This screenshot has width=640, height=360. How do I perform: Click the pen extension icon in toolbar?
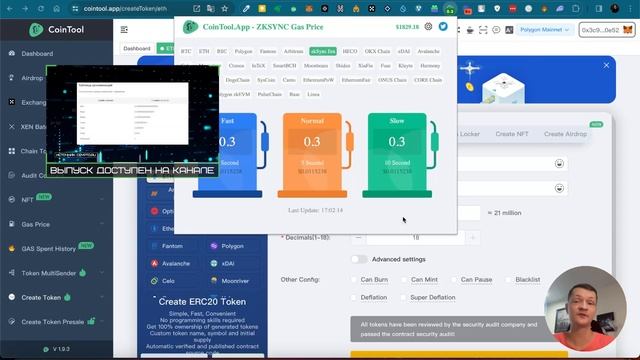[246, 8]
